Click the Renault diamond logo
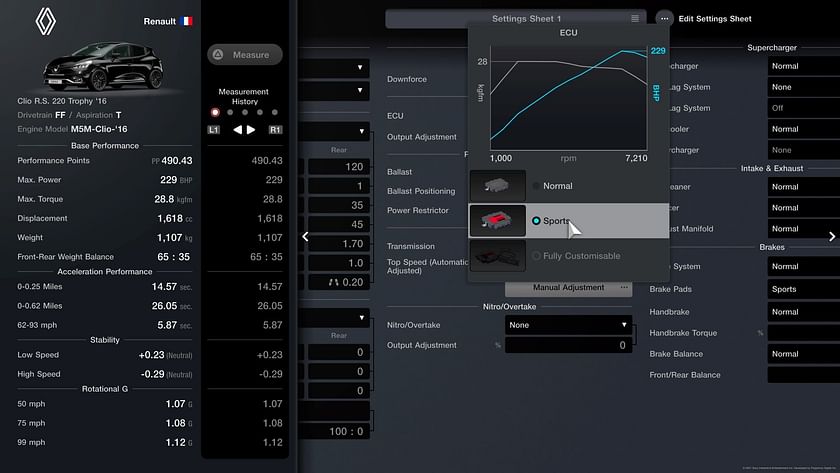 coord(46,21)
